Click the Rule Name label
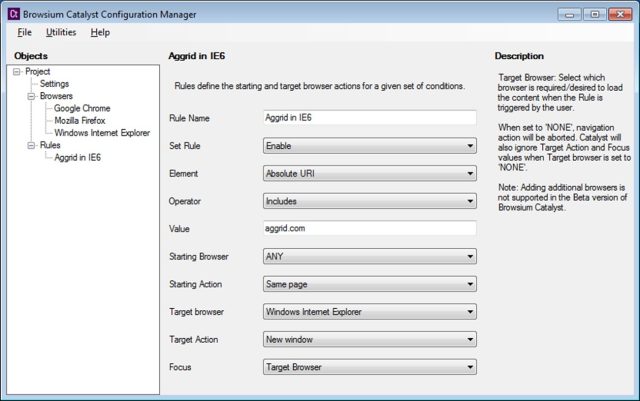The image size is (640, 401). pos(189,118)
